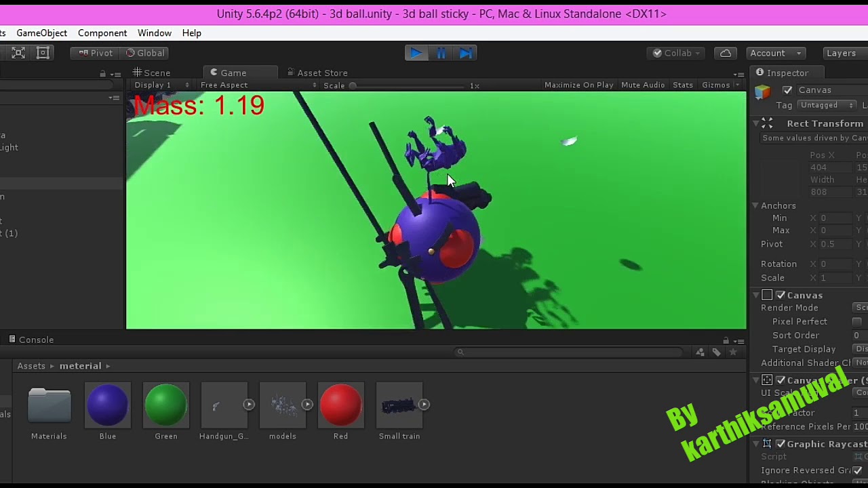
Task: Collapse the Graphic Raycaster component
Action: click(x=756, y=444)
